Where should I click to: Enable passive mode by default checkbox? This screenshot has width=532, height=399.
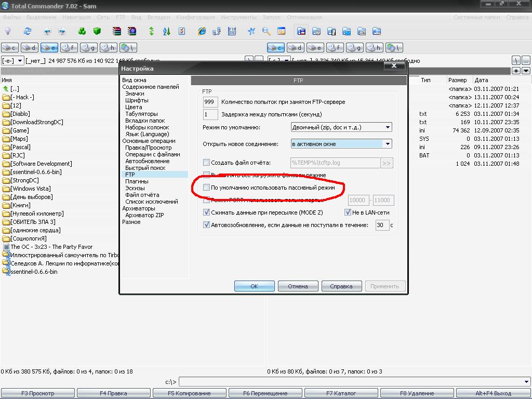(x=206, y=187)
